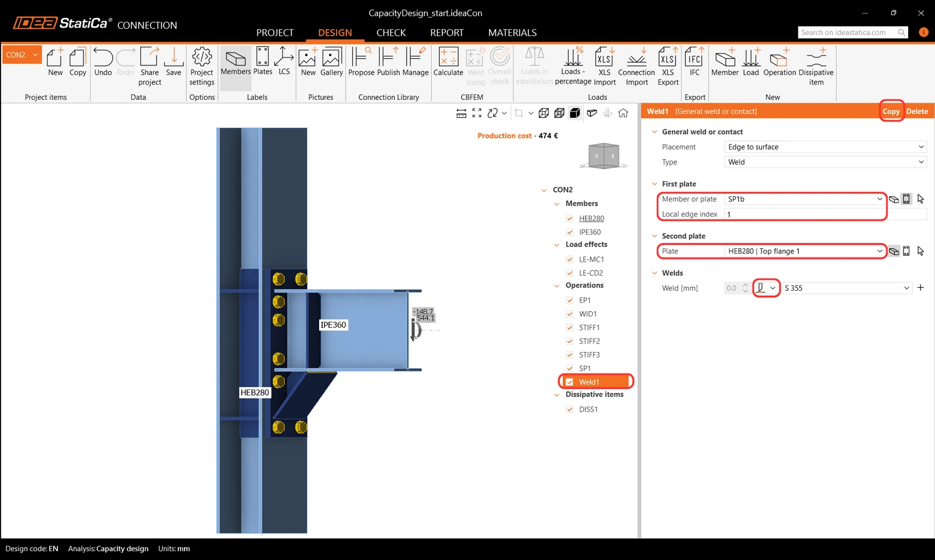Delete the Weld1 operation
The image size is (935, 560).
click(x=917, y=112)
